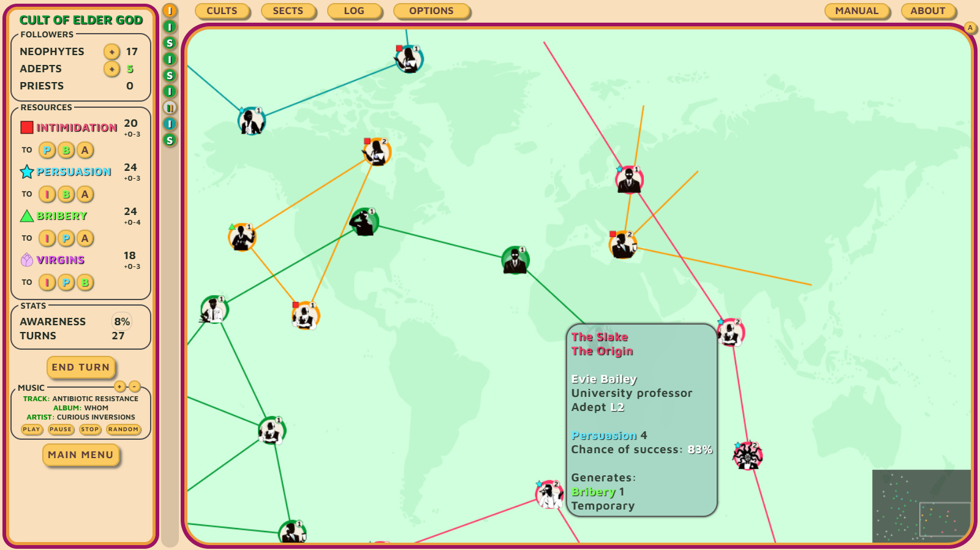Pause the music track
Viewport: 980px width, 550px height.
click(x=61, y=429)
